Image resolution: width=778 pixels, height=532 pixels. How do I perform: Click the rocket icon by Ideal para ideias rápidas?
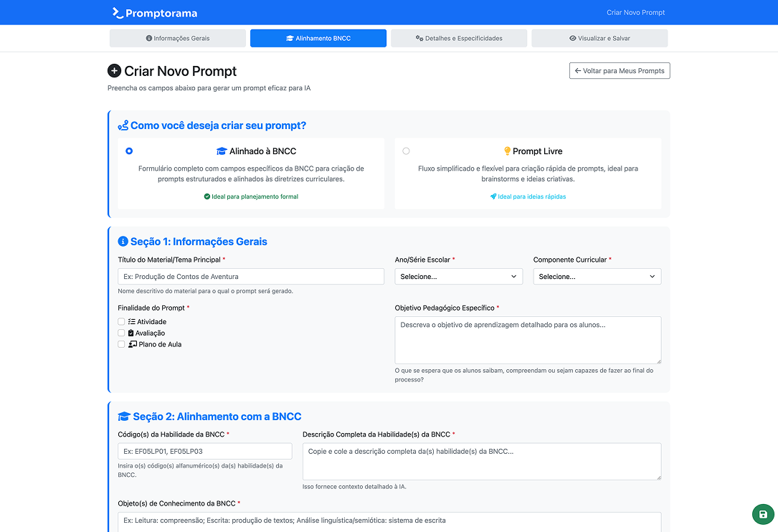493,196
